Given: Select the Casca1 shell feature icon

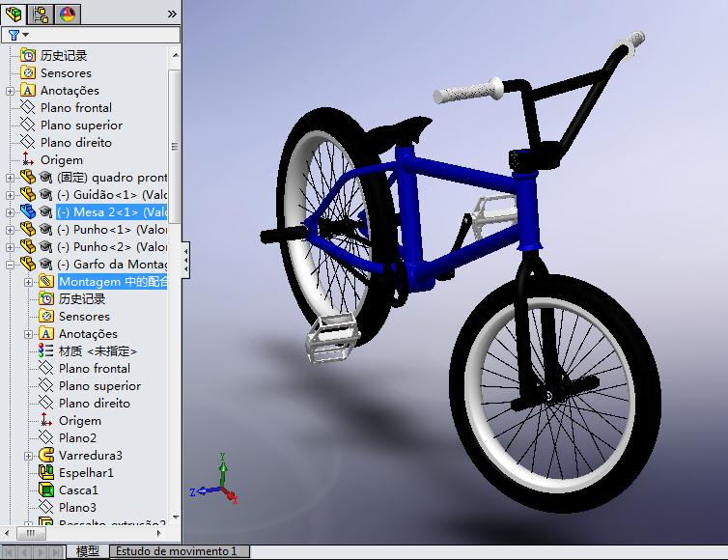Looking at the screenshot, I should click(46, 490).
